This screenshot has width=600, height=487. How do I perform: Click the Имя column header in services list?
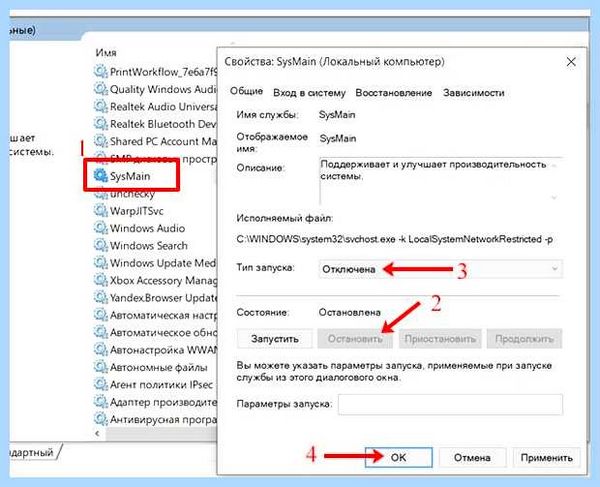(106, 52)
